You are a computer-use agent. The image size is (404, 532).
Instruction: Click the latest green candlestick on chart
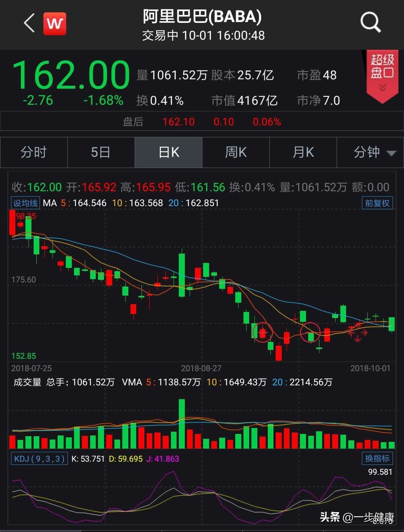[392, 324]
